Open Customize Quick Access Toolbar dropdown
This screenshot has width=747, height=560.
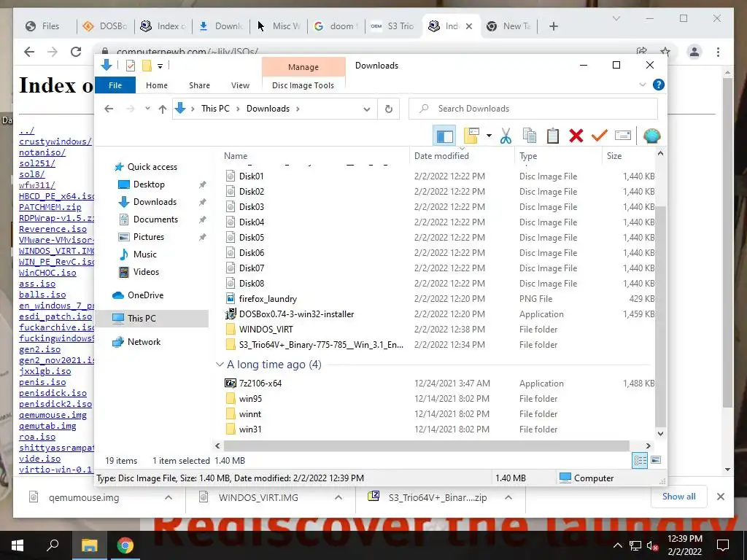click(160, 66)
